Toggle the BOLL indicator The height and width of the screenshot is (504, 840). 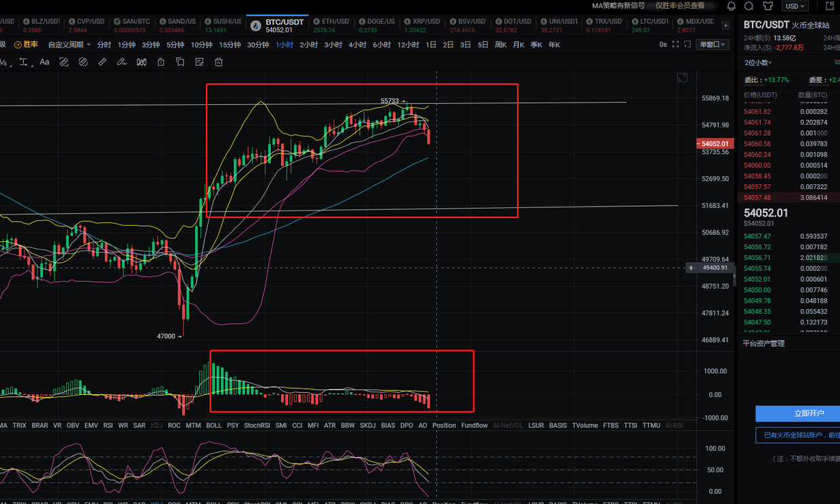point(213,425)
